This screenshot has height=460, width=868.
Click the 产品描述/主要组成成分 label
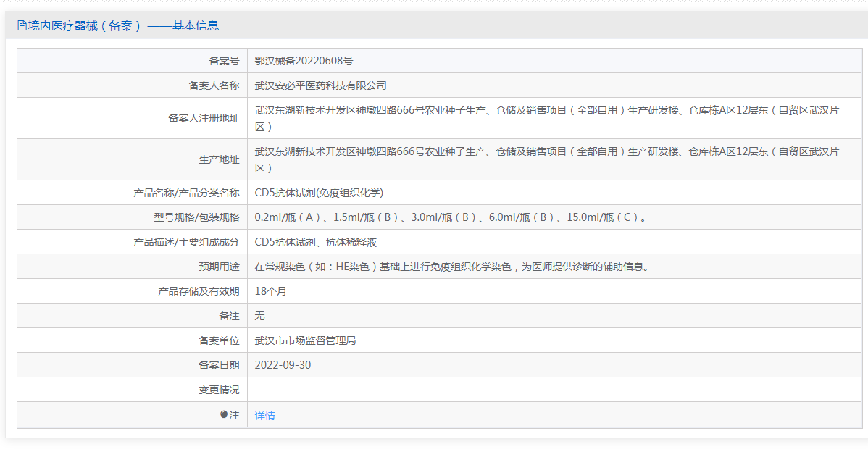186,243
